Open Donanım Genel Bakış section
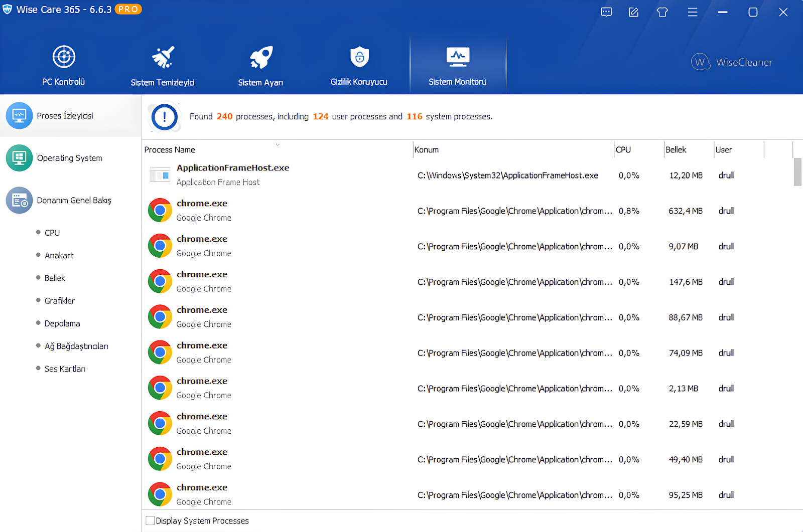Image resolution: width=803 pixels, height=532 pixels. (71, 200)
